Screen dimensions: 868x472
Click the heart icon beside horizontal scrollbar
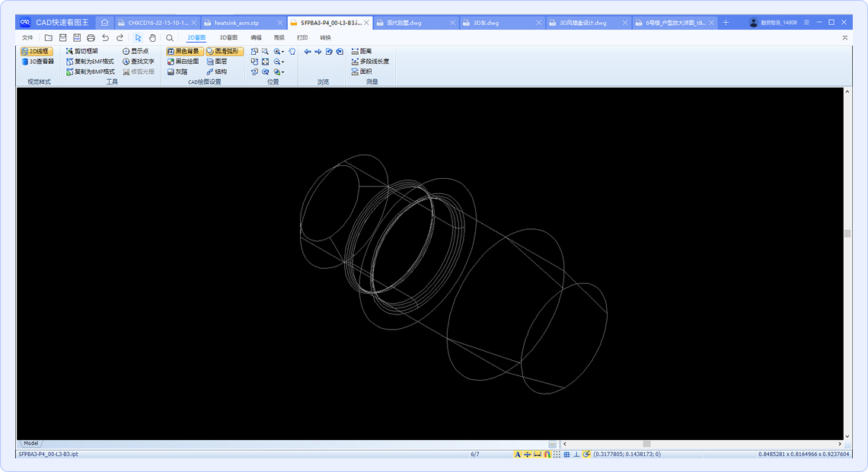click(553, 445)
